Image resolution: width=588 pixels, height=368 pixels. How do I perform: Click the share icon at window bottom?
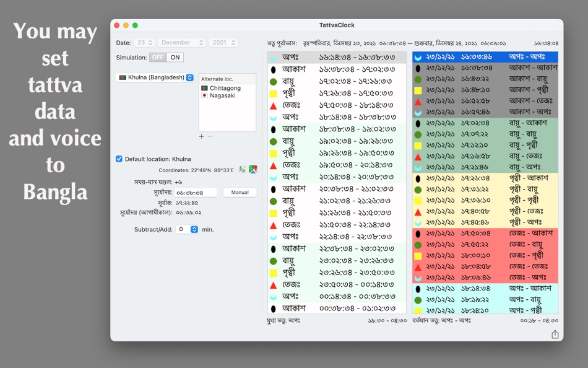(555, 334)
